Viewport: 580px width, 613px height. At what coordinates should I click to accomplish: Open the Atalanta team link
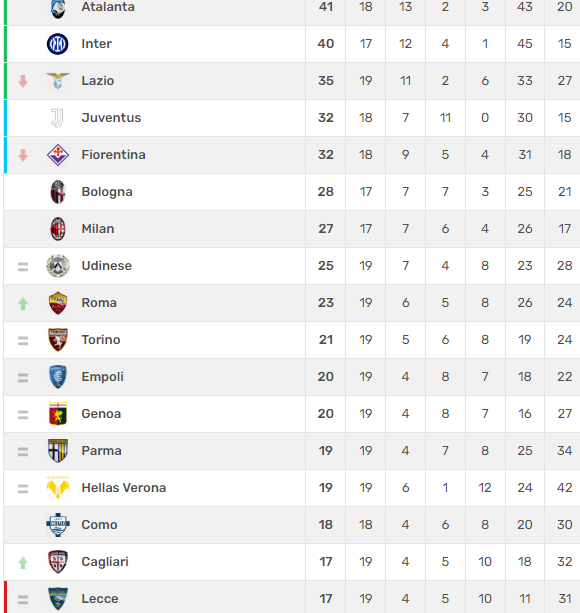[x=108, y=7]
